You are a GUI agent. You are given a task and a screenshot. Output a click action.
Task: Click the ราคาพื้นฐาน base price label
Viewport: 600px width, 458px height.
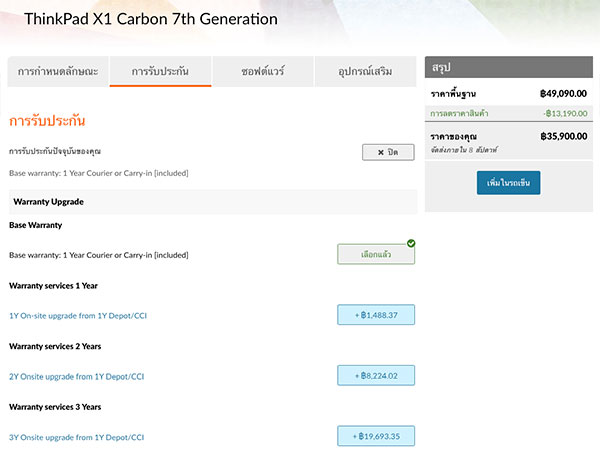coord(453,94)
